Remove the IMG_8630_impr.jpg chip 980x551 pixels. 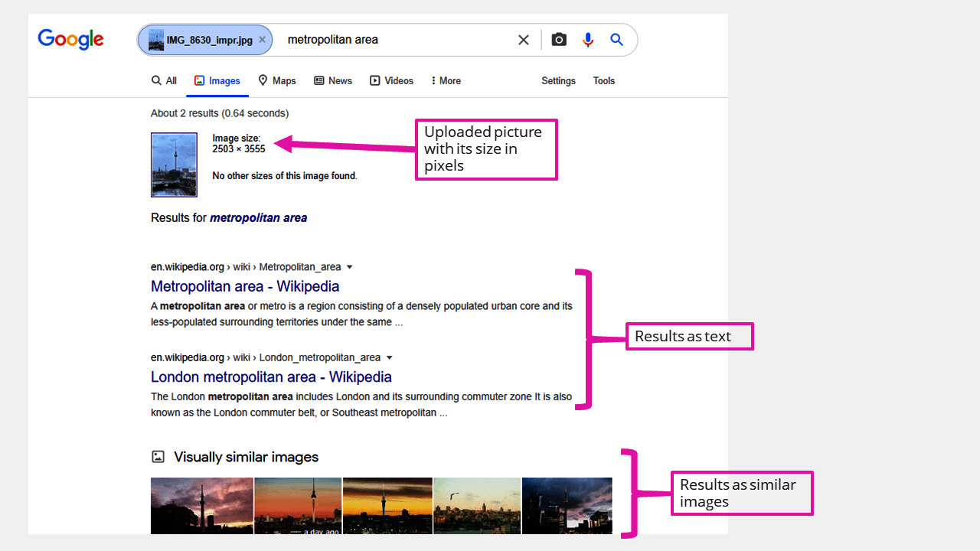(x=262, y=39)
